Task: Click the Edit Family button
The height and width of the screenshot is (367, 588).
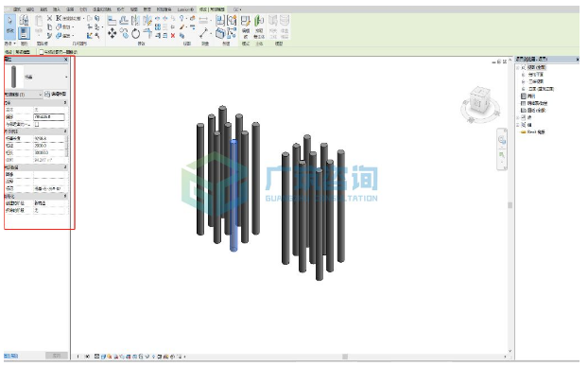Action: point(245,26)
